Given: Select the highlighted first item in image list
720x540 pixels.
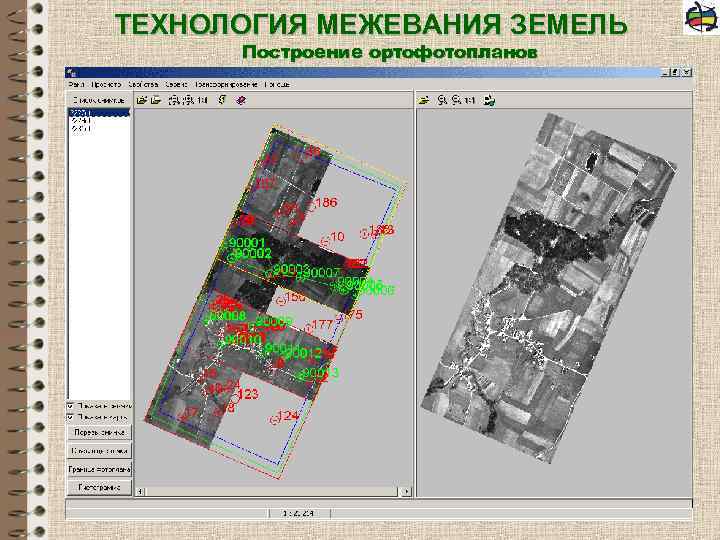Looking at the screenshot, I should [x=99, y=112].
